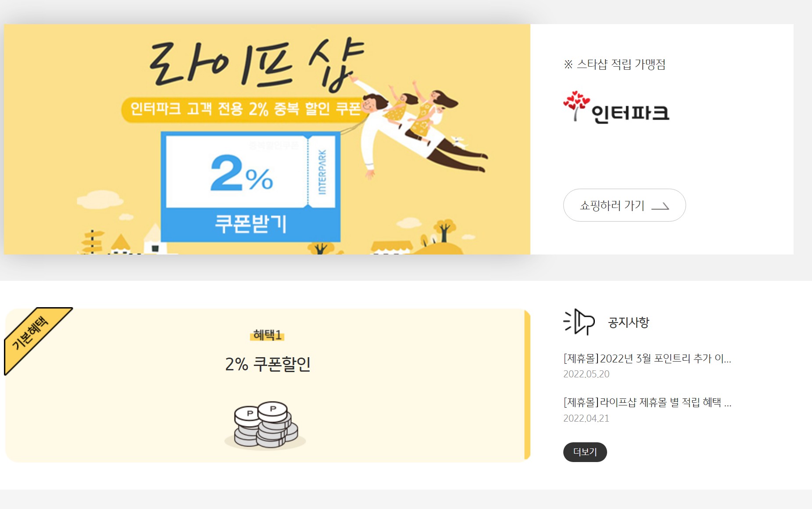Click the stacked P coins icon
This screenshot has width=812, height=509.
coord(265,425)
